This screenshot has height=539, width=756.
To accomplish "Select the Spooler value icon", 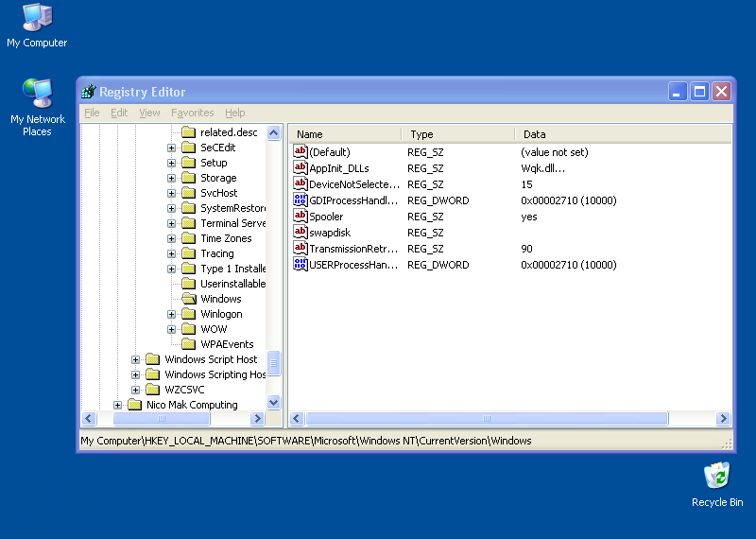I will click(301, 216).
